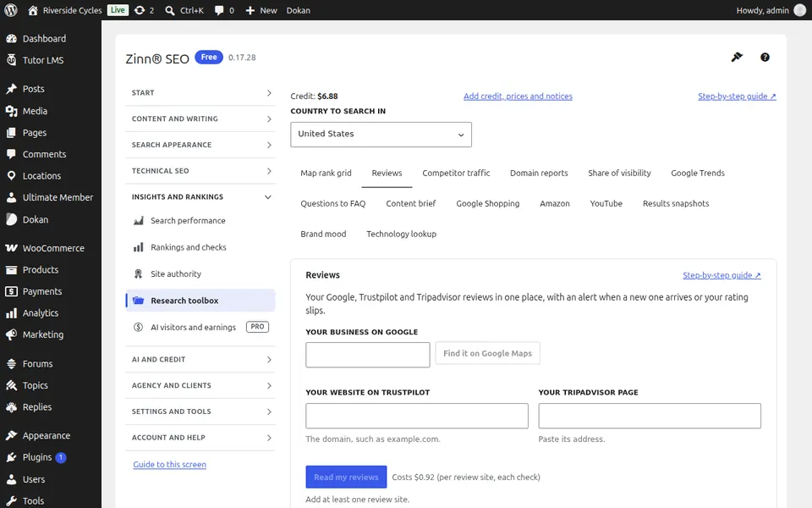Image resolution: width=812 pixels, height=508 pixels.
Task: Open the Step-by-step guide link in Reviews
Action: (x=721, y=275)
